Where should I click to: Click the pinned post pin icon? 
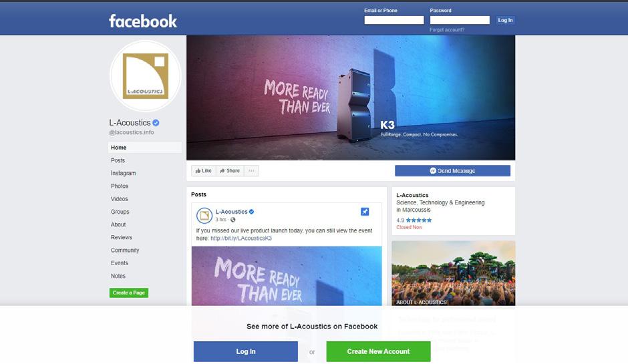coord(365,212)
